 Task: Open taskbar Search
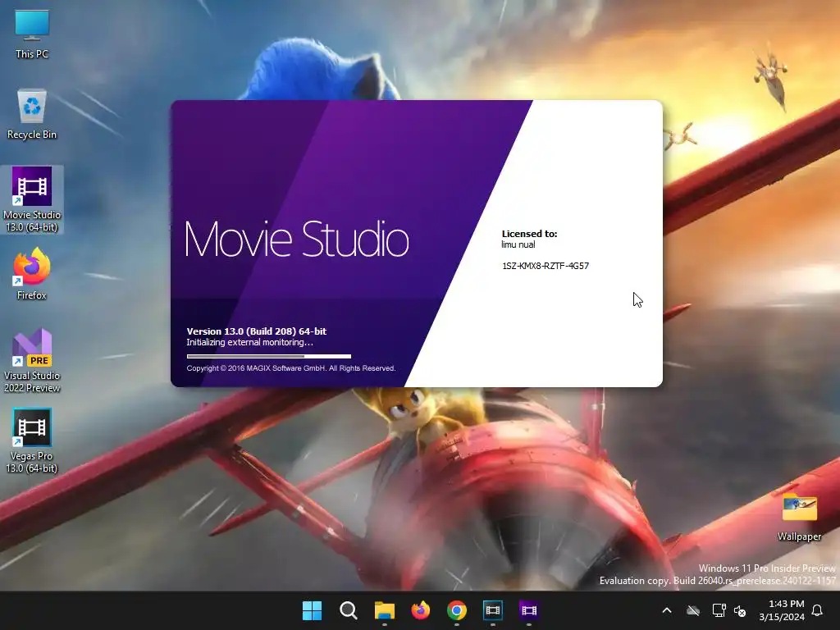[348, 610]
